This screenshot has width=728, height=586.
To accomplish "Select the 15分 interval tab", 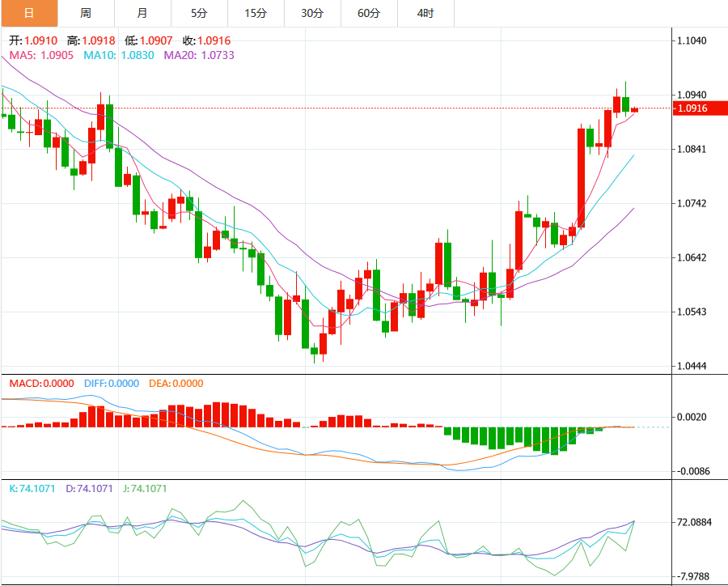I will coord(256,13).
